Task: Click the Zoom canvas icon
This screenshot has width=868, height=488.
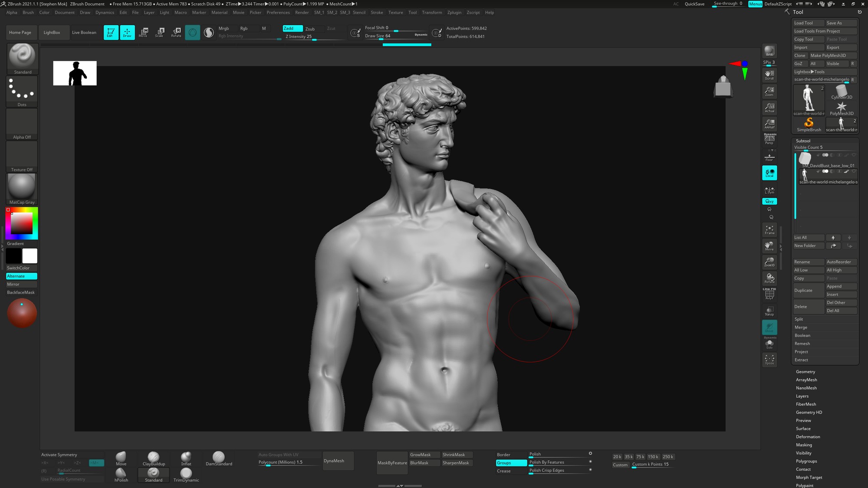Action: pyautogui.click(x=769, y=91)
